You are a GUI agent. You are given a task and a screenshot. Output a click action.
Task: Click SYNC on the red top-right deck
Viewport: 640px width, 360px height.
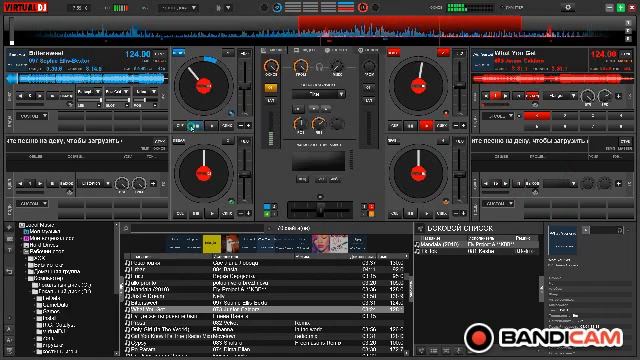pyautogui.click(x=442, y=126)
